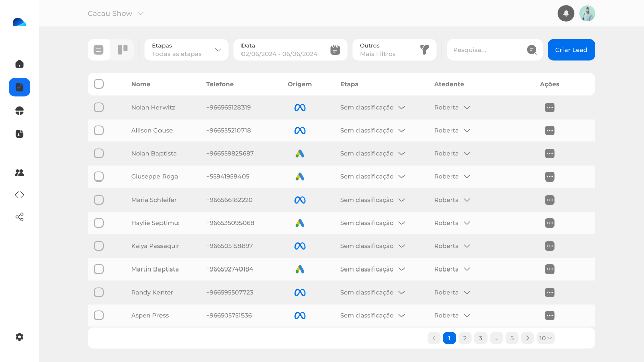644x362 pixels.
Task: Check the box for Maria Schleifer
Action: tap(99, 200)
